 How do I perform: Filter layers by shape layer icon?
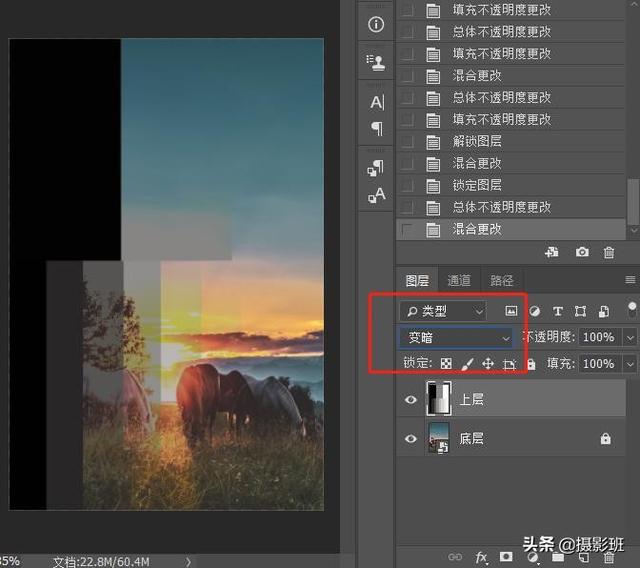click(x=580, y=312)
